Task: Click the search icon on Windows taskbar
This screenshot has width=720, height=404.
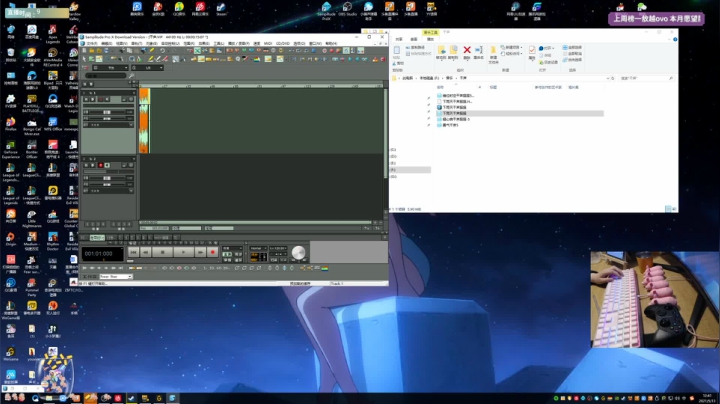Action: [x=35, y=398]
